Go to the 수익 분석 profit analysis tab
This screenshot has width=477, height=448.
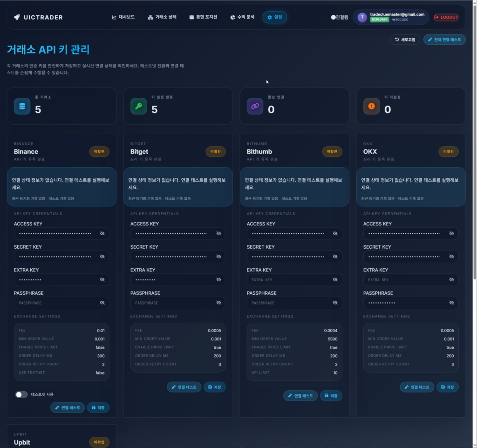click(x=242, y=17)
